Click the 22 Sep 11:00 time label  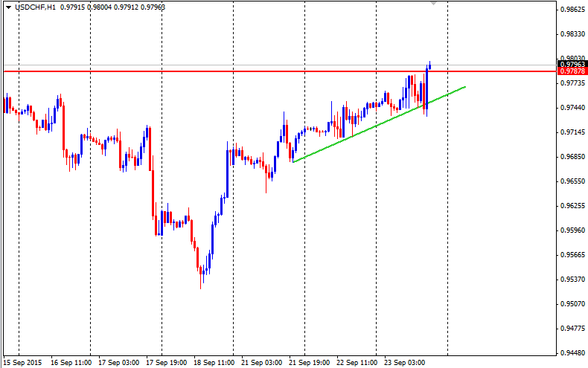pyautogui.click(x=357, y=363)
